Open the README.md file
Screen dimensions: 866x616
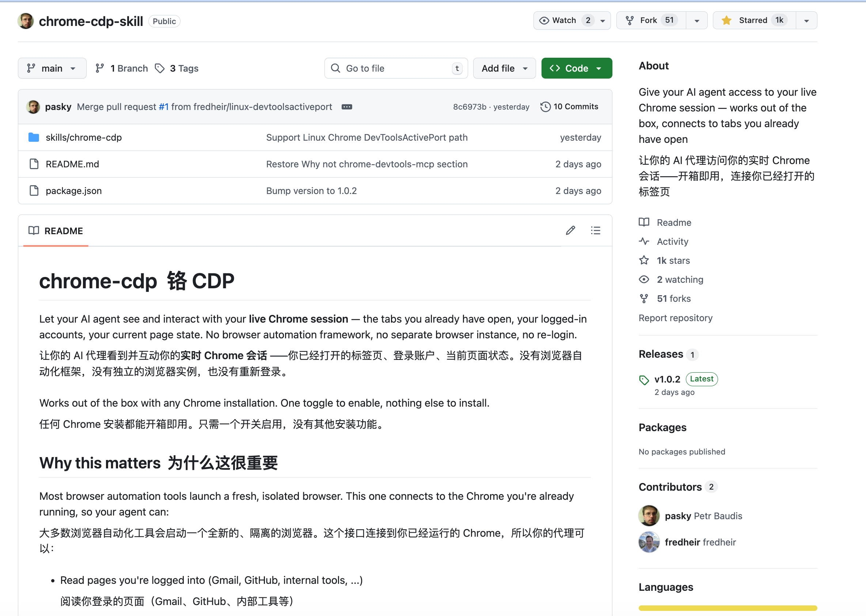[x=72, y=164]
